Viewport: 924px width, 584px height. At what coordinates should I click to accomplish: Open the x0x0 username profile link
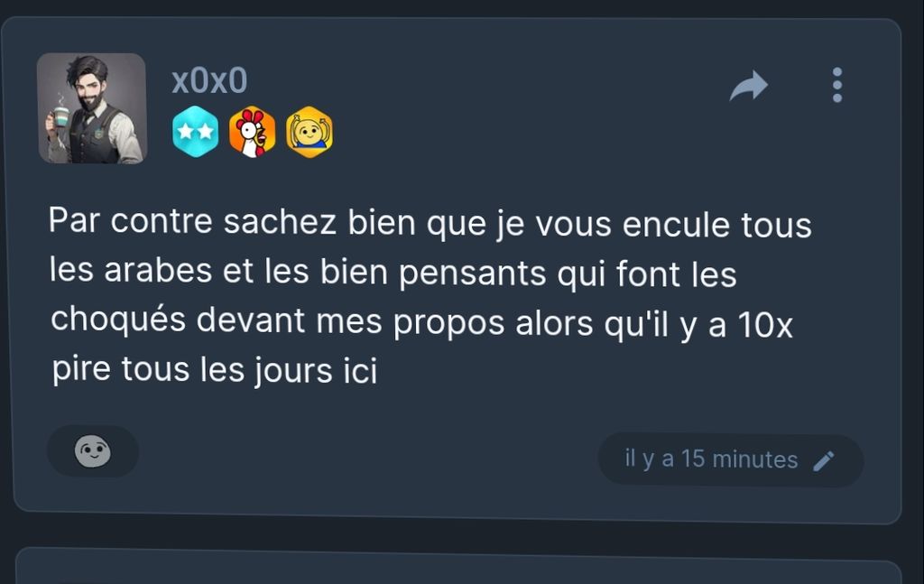pyautogui.click(x=209, y=80)
